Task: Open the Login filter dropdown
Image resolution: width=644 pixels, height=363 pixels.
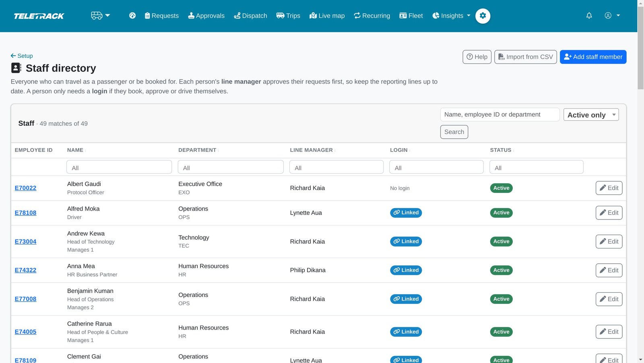Action: (436, 167)
